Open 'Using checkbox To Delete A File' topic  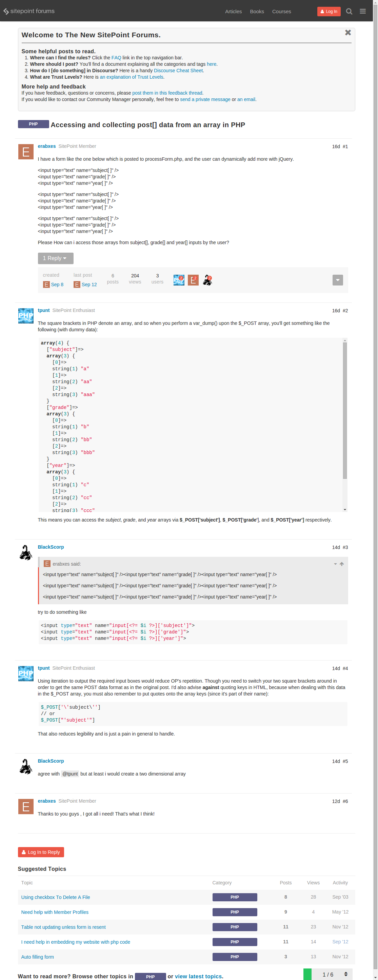[56, 897]
